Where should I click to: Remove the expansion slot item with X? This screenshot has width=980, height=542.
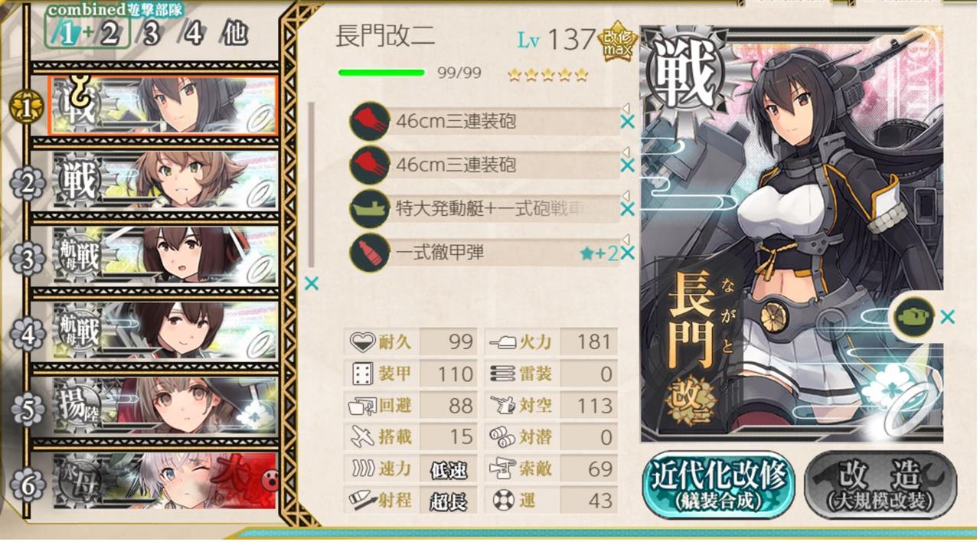pos(948,316)
